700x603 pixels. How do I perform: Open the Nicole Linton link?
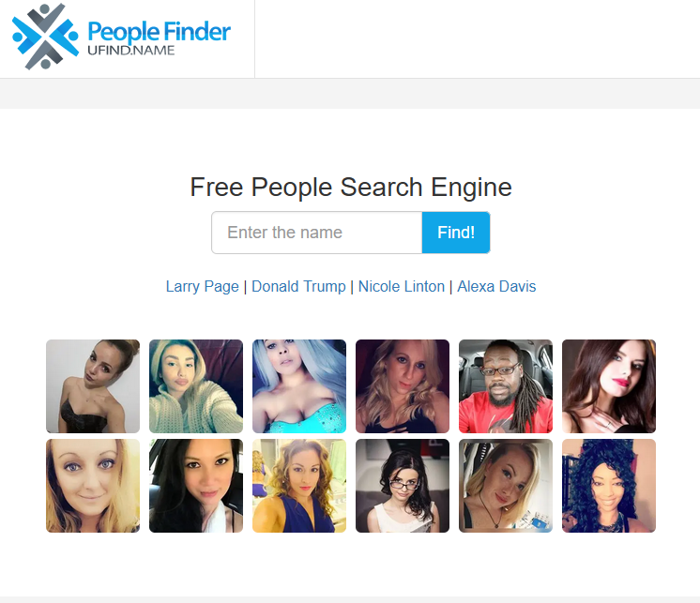402,286
